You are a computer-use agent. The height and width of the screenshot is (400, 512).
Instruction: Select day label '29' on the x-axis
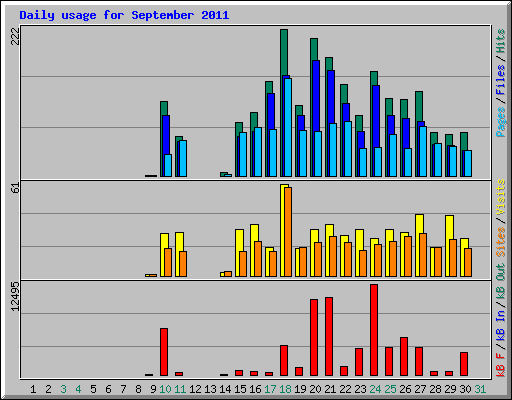(450, 389)
